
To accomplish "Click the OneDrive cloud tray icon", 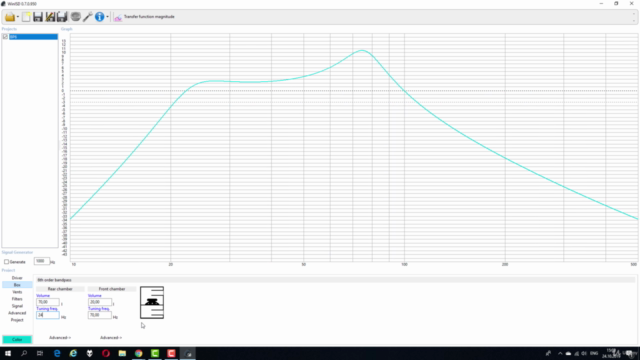I will [568, 353].
